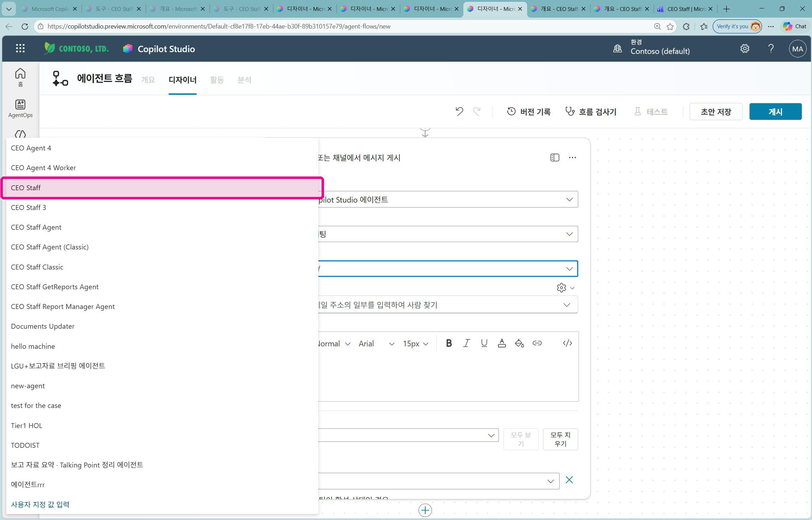This screenshot has height=520, width=812.
Task: Click the 모두 지우기 button
Action: click(561, 439)
